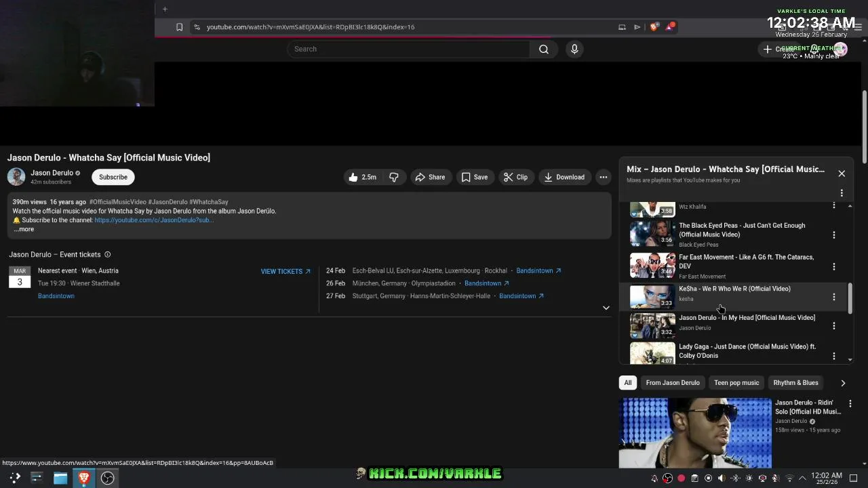This screenshot has height=488, width=868.
Task: Open options for Ridin' Solo recommendation
Action: (x=850, y=404)
